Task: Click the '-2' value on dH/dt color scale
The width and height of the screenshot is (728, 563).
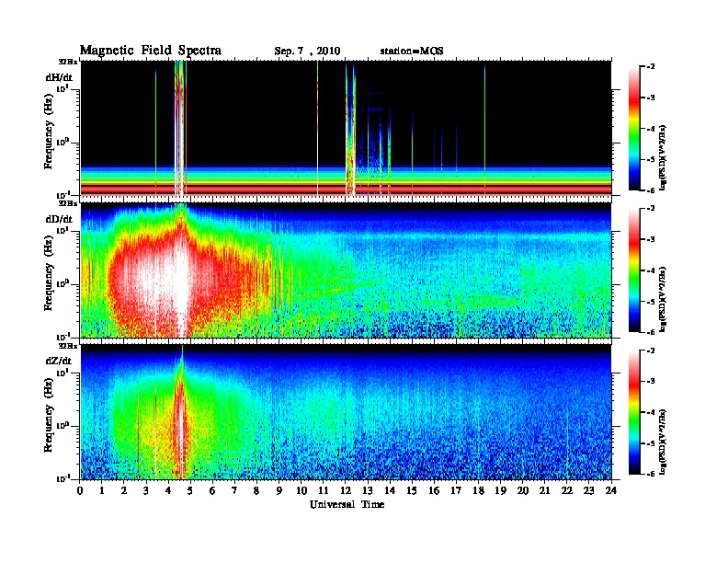Action: (x=651, y=67)
